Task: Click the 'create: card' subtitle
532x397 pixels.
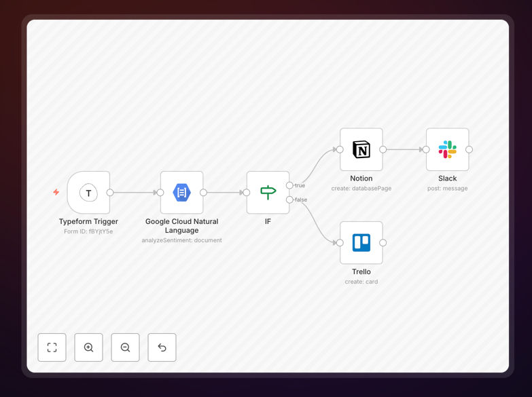Action: pos(361,282)
